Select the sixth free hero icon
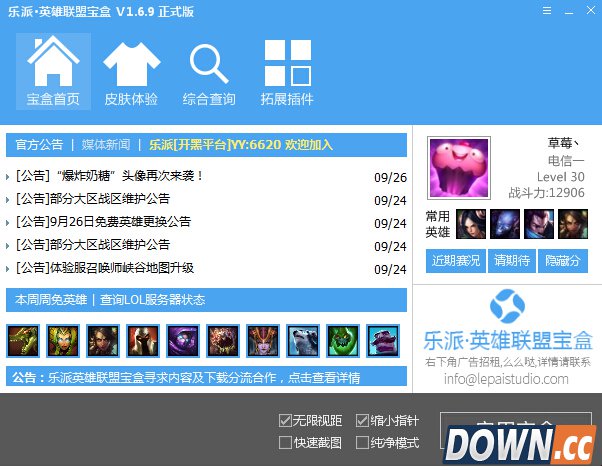 coord(223,341)
